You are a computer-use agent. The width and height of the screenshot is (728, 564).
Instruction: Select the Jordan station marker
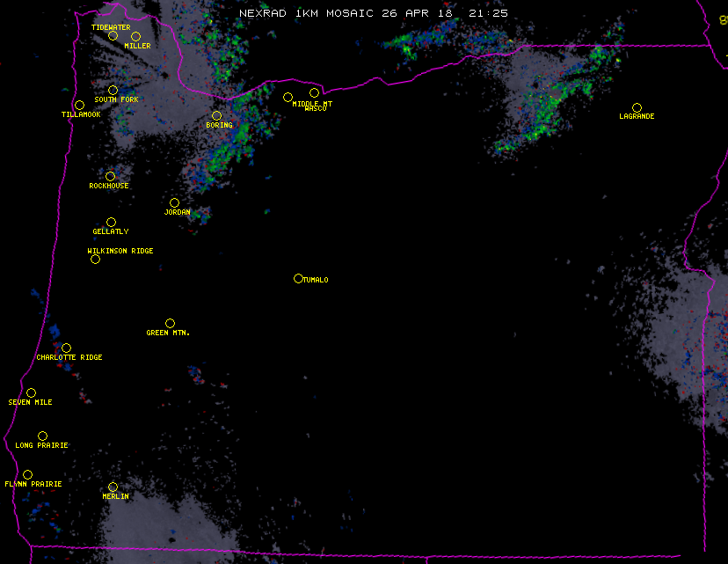[x=174, y=202]
